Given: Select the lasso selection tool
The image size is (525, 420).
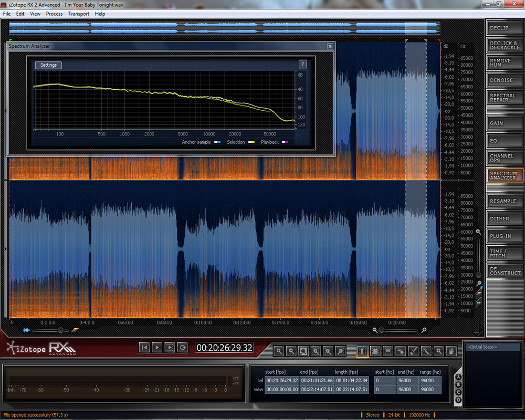Looking at the screenshot, I should 401,351.
